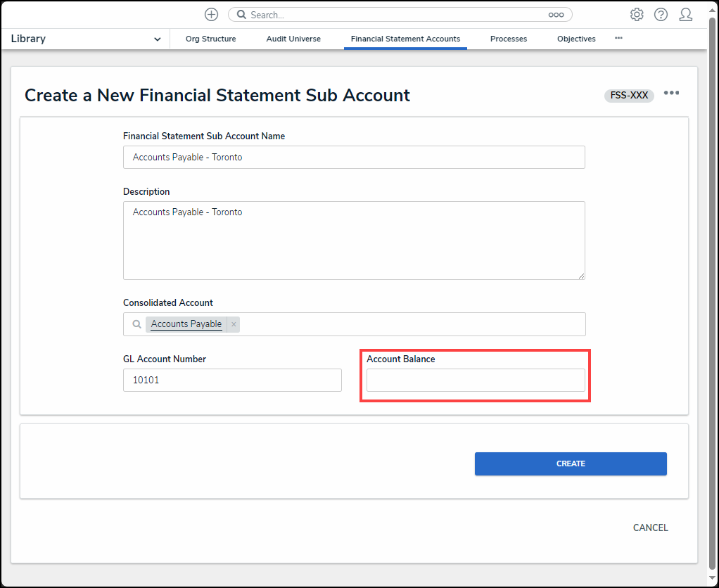Click the GL Account Number field
The width and height of the screenshot is (719, 588).
coord(232,381)
